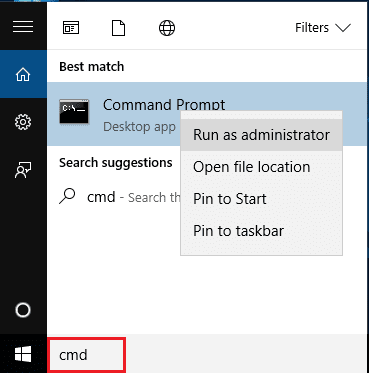Open the Filters dropdown label
The height and width of the screenshot is (373, 369).
[x=312, y=28]
